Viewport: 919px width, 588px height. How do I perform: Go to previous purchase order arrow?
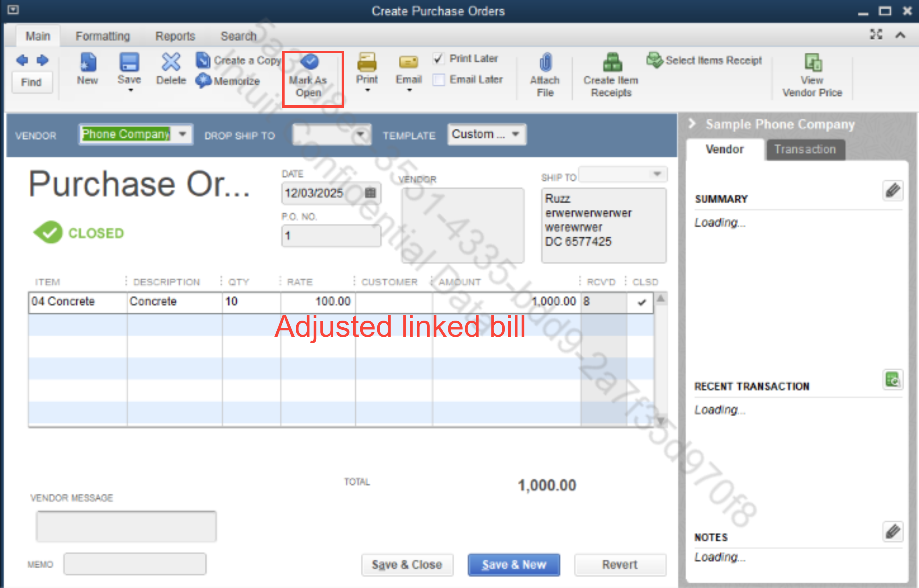click(22, 60)
